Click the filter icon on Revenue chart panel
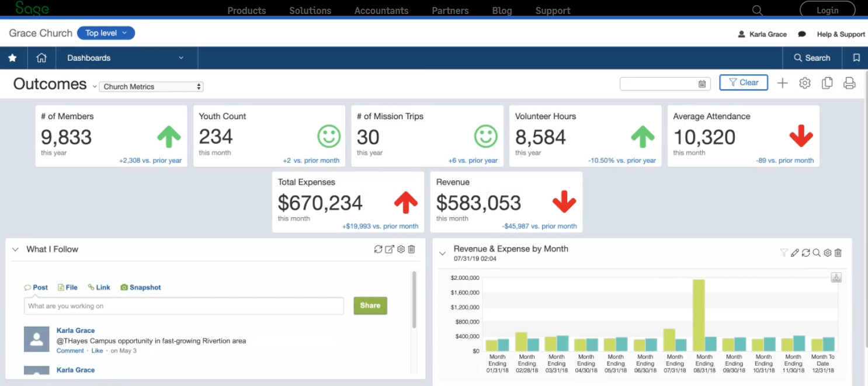The width and height of the screenshot is (868, 386). tap(784, 253)
